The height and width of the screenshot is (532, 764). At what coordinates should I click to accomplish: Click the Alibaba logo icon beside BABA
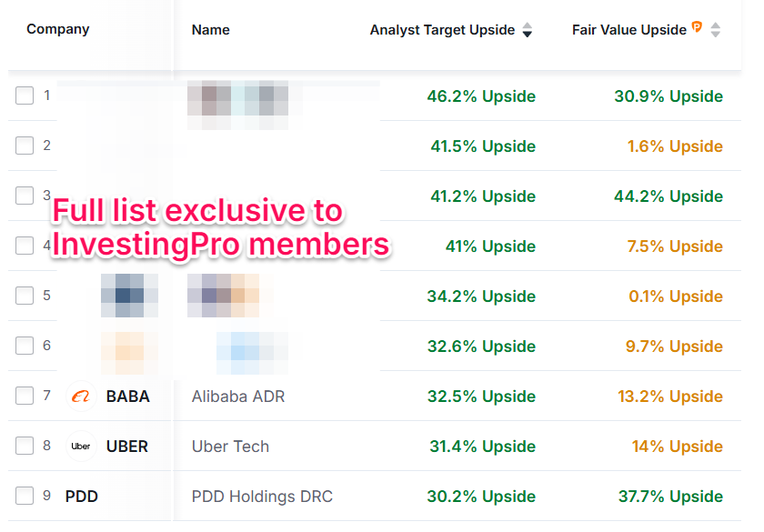(x=82, y=396)
